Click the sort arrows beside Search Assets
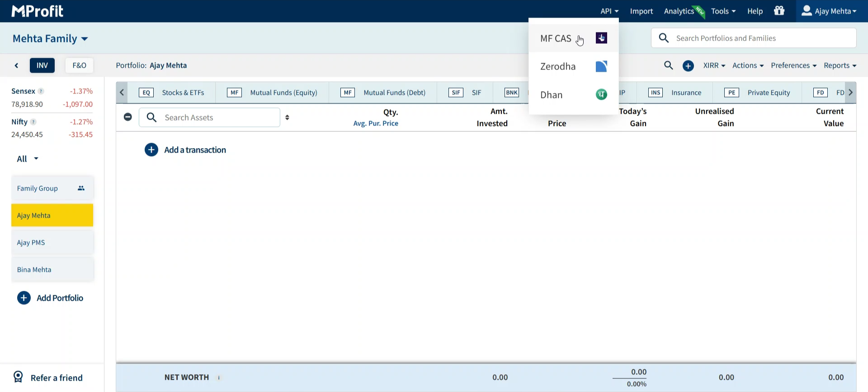This screenshot has height=392, width=868. point(288,117)
